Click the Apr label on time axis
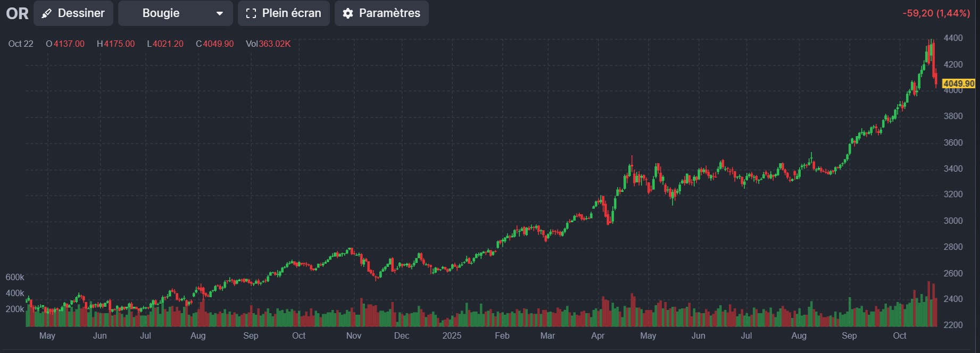The image size is (980, 353). pyautogui.click(x=597, y=335)
